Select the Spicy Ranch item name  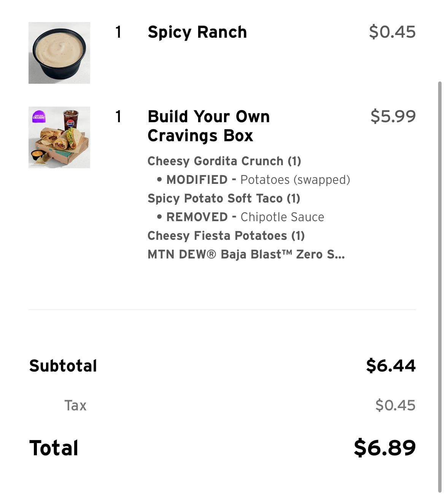(x=197, y=32)
